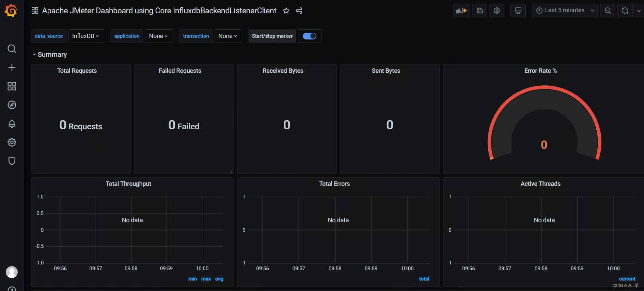Viewport: 644px width, 291px height.
Task: Click the Error Rate % panel title
Action: [540, 71]
